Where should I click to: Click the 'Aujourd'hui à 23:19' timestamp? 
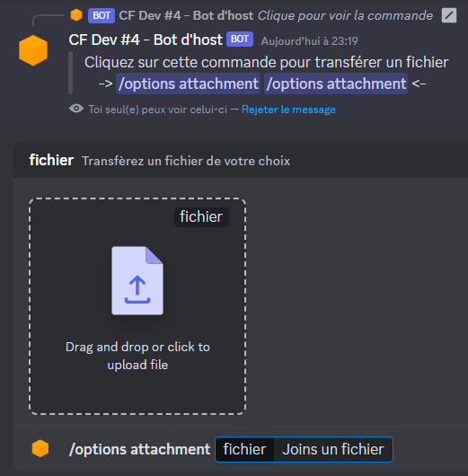(310, 41)
